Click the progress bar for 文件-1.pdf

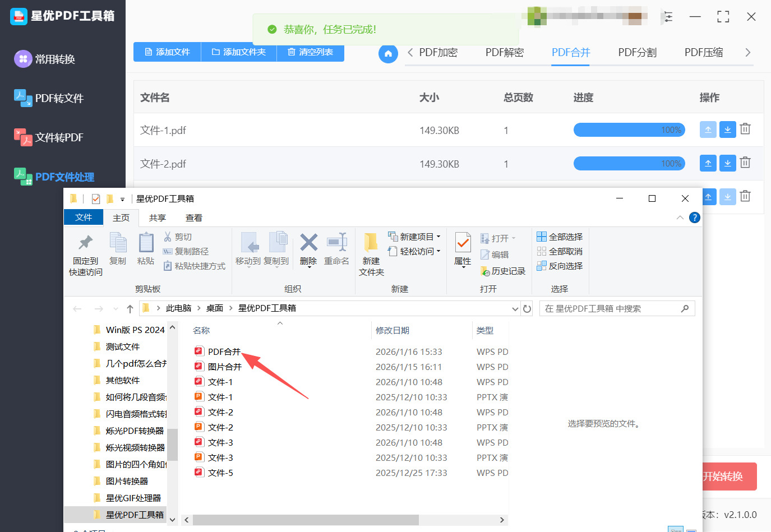pyautogui.click(x=629, y=129)
